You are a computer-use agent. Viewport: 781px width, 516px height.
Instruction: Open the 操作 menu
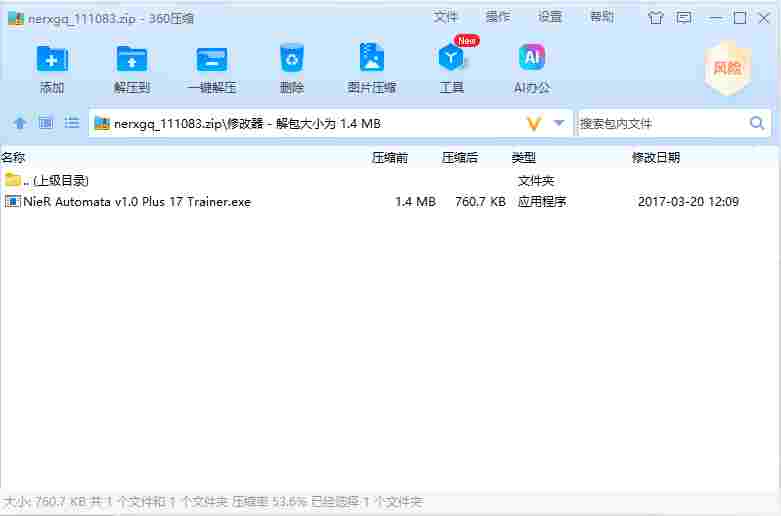(498, 17)
